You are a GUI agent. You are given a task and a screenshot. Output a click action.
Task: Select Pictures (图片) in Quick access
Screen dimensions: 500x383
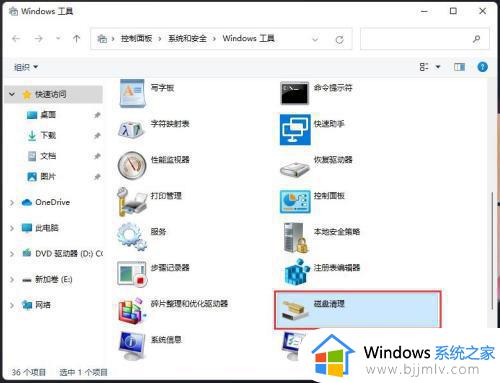[48, 176]
